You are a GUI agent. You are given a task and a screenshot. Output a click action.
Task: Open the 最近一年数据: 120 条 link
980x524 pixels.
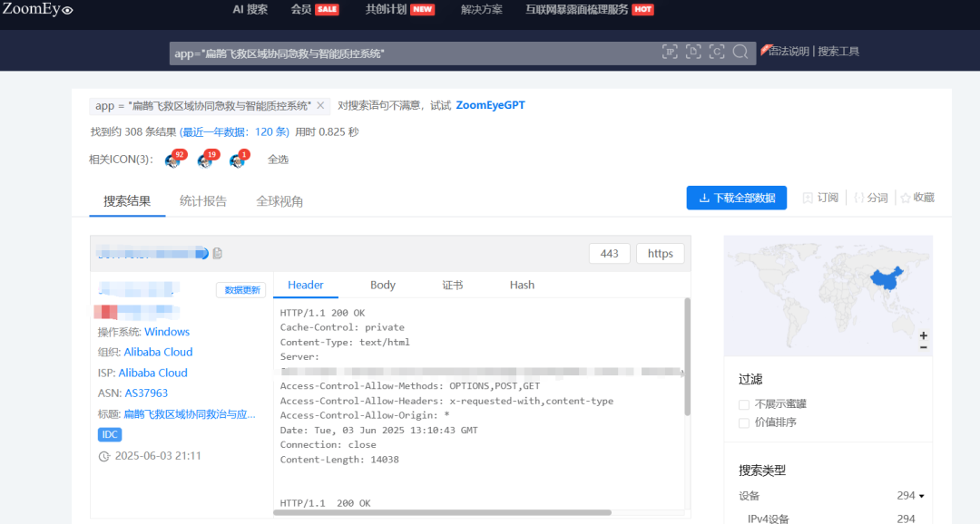coord(234,131)
